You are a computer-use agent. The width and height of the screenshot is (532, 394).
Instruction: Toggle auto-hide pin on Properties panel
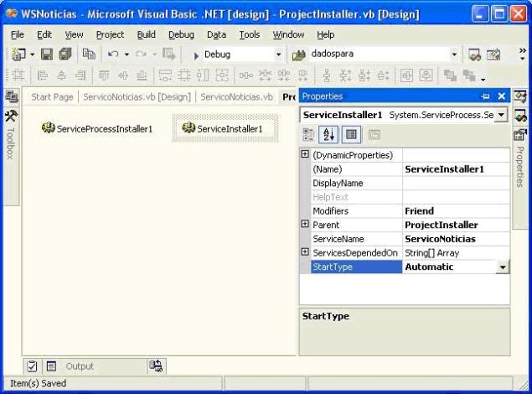pos(485,96)
